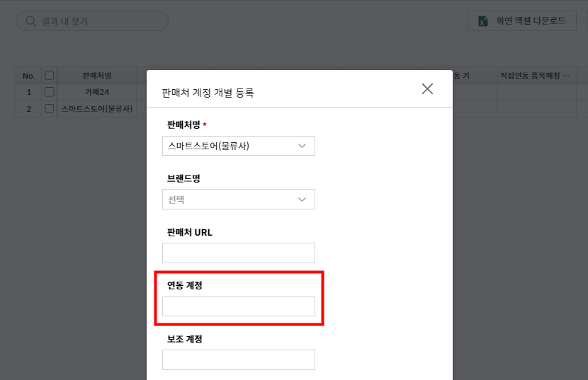Click the 판매처 URL input field
This screenshot has width=588, height=380.
238,253
